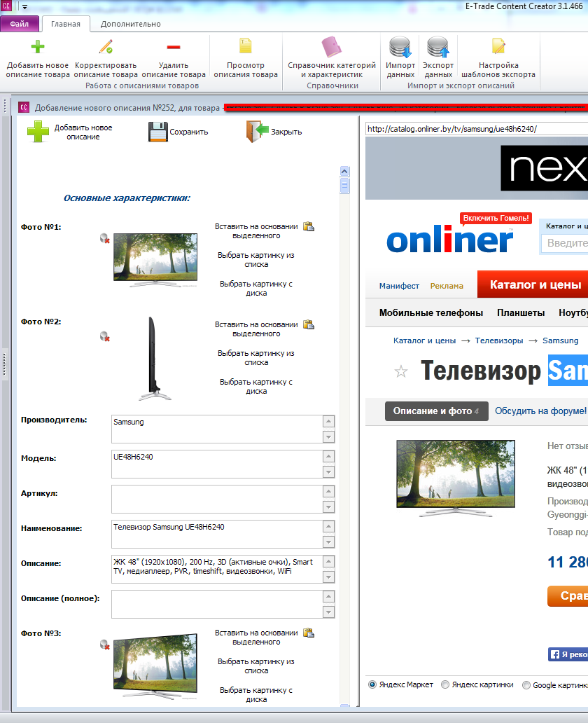
Task: Click the Photo №1 TV thumbnail
Action: (x=155, y=260)
